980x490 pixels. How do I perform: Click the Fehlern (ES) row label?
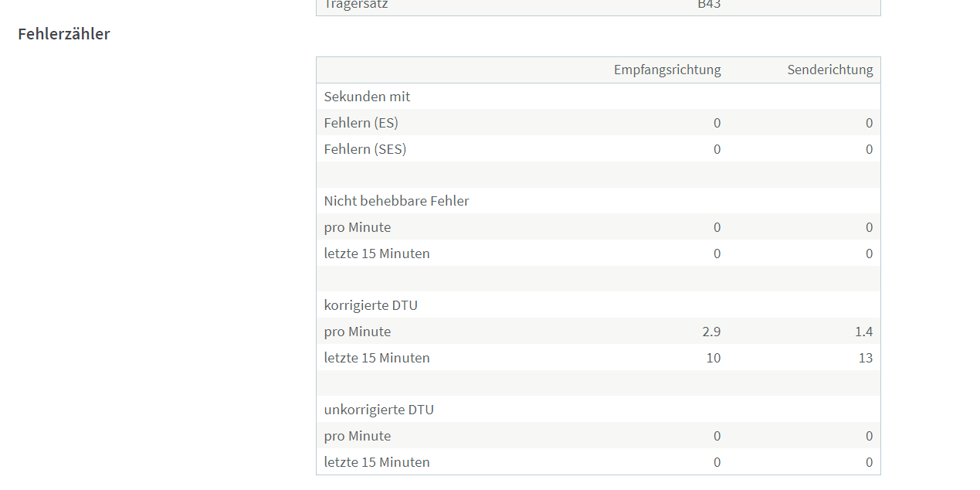pyautogui.click(x=361, y=123)
